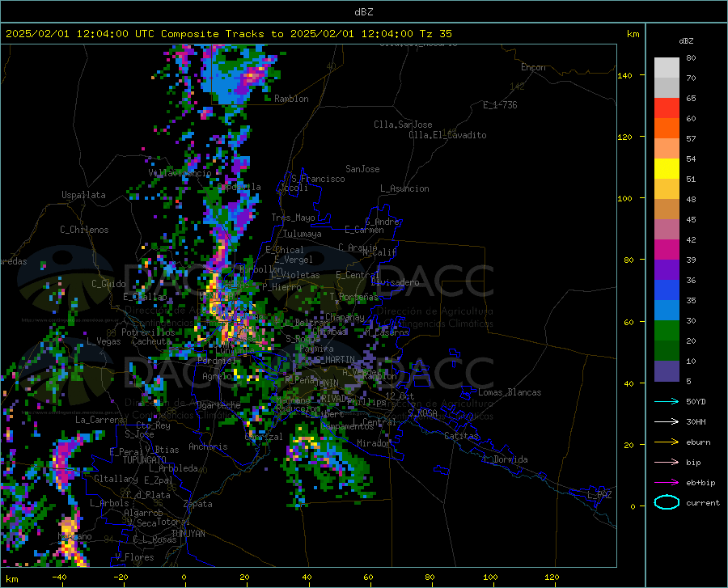Image resolution: width=728 pixels, height=588 pixels.
Task: Pick the purple 36-39 dBZ swatch
Action: point(667,270)
